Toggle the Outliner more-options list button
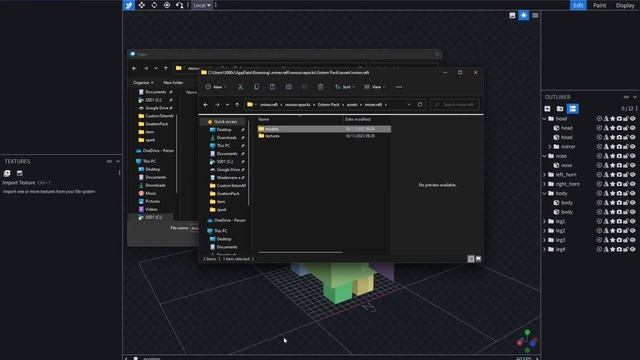 (573, 109)
